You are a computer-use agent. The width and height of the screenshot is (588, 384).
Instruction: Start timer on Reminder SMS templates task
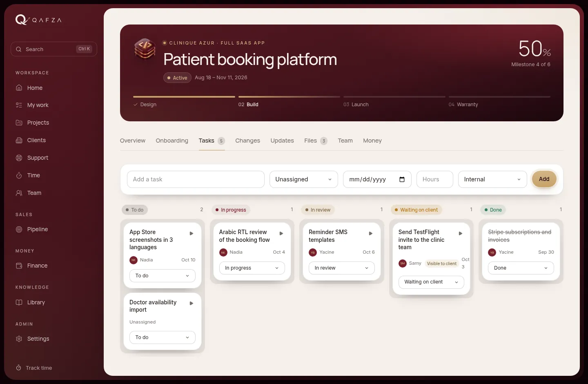click(371, 233)
